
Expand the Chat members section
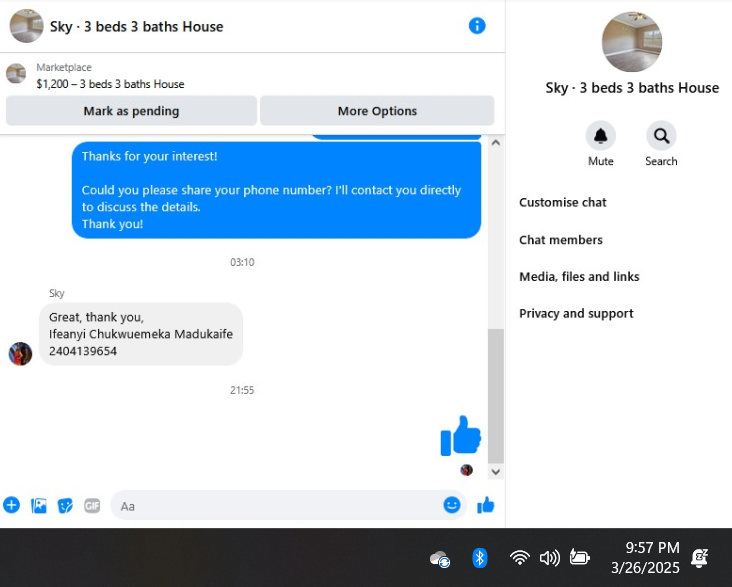point(561,240)
